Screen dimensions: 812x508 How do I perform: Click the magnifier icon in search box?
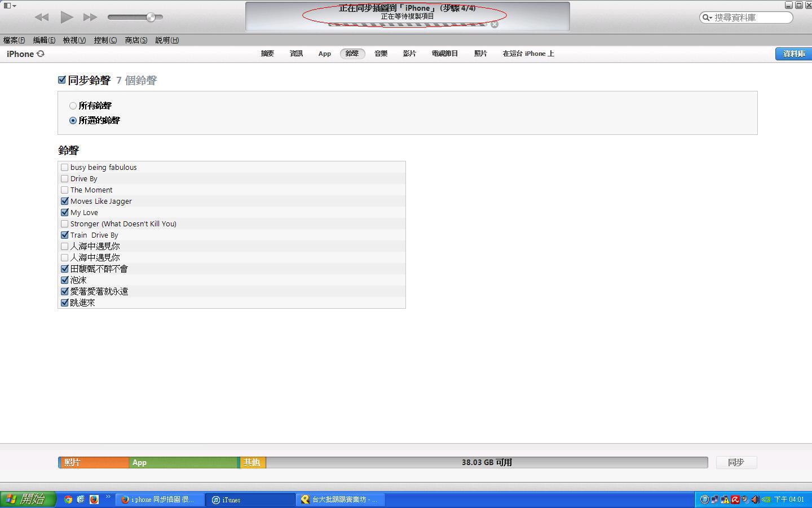(707, 17)
